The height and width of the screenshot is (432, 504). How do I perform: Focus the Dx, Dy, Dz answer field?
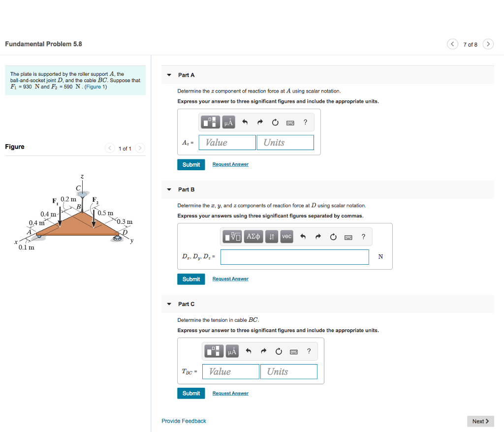coord(294,257)
